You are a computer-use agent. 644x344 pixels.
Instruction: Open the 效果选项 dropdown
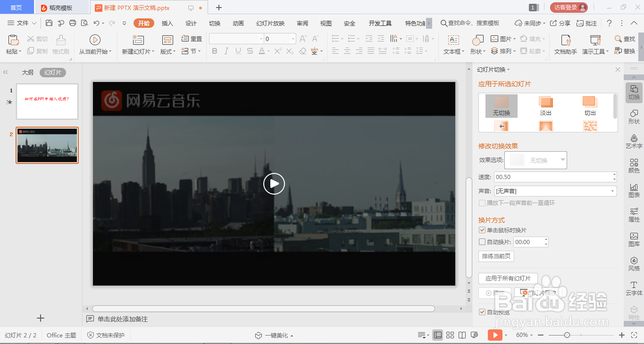535,160
